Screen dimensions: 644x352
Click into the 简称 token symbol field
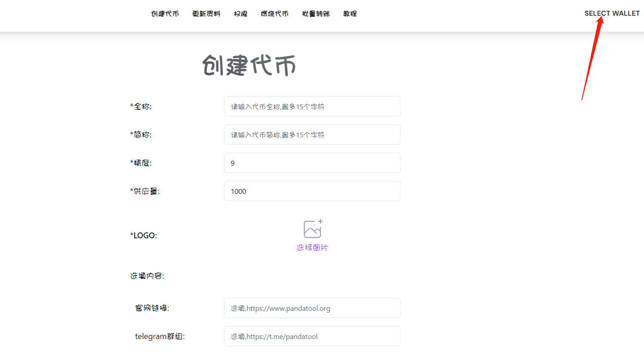click(312, 135)
